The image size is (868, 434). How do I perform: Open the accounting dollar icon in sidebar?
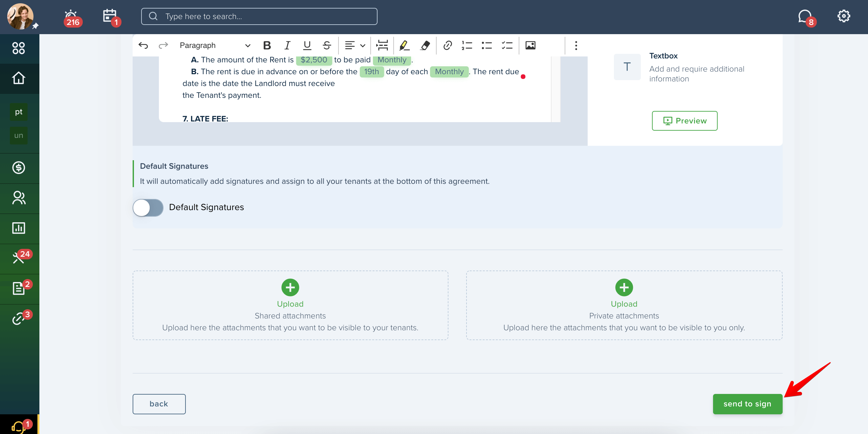click(x=18, y=167)
